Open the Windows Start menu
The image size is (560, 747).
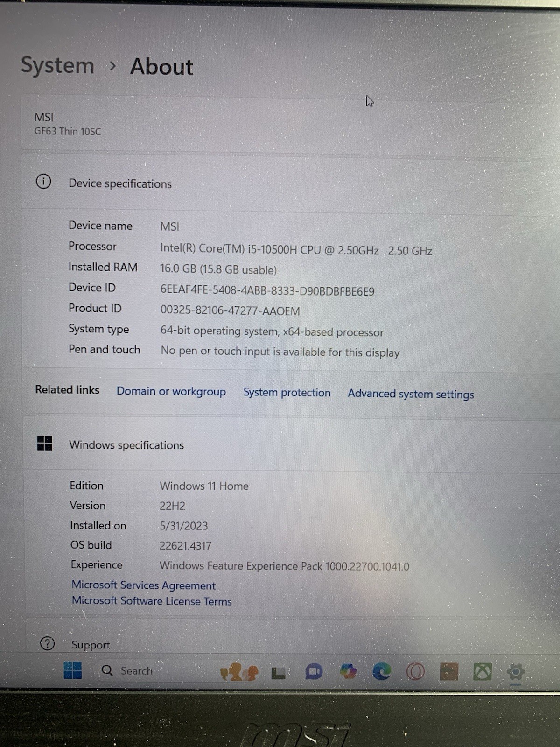(72, 671)
